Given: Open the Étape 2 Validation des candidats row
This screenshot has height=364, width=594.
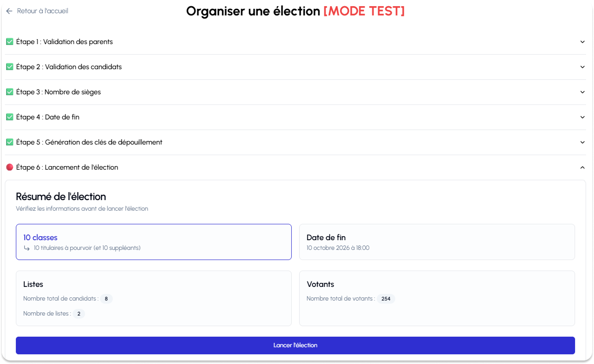Looking at the screenshot, I should point(296,67).
